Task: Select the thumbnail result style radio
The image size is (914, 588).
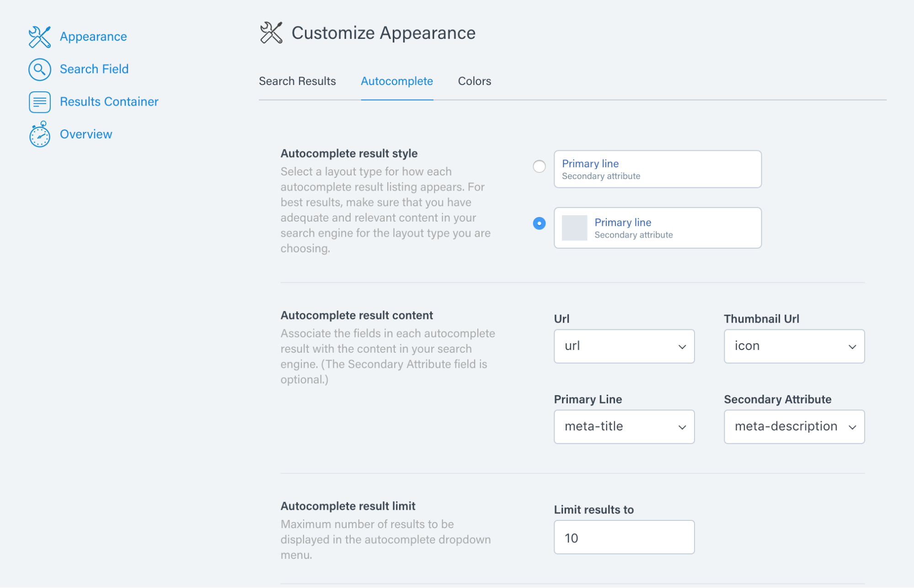Action: click(540, 223)
